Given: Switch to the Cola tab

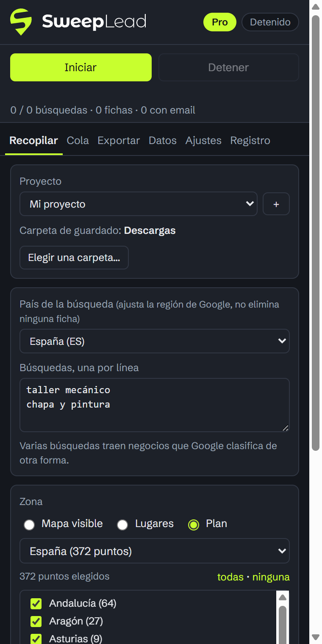Looking at the screenshot, I should tap(78, 140).
